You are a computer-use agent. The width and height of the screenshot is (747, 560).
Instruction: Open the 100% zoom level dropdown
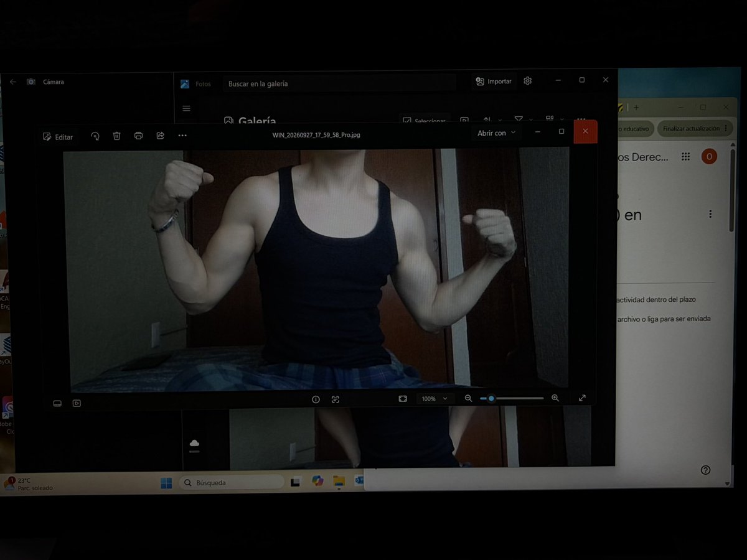click(434, 399)
